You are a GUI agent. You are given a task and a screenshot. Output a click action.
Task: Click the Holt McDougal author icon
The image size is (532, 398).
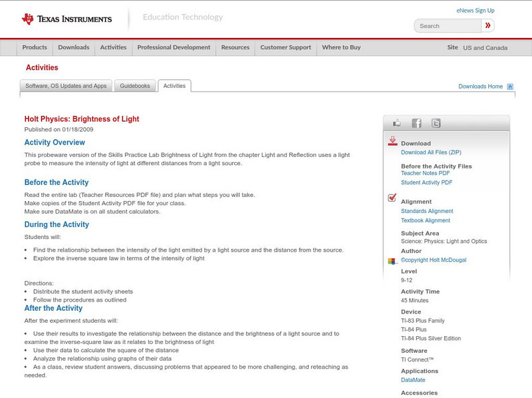392,261
